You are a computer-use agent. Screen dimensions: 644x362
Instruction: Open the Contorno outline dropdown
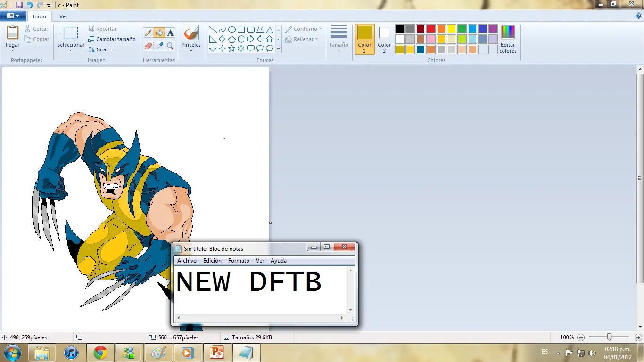click(x=303, y=28)
